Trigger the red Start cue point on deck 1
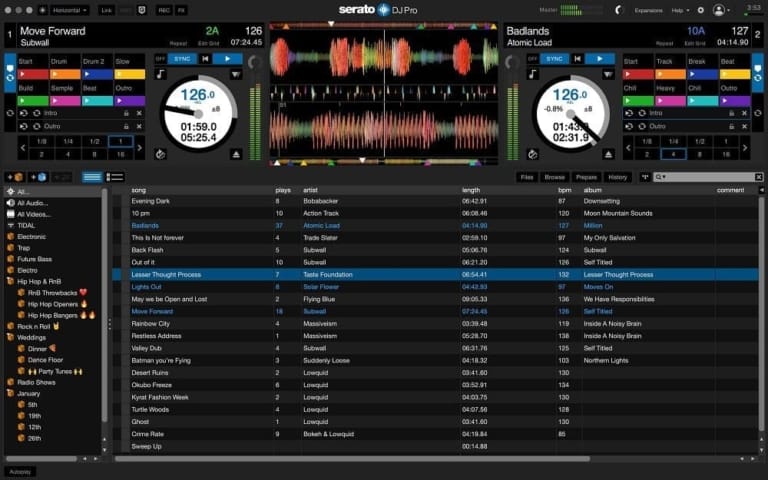 (33, 74)
